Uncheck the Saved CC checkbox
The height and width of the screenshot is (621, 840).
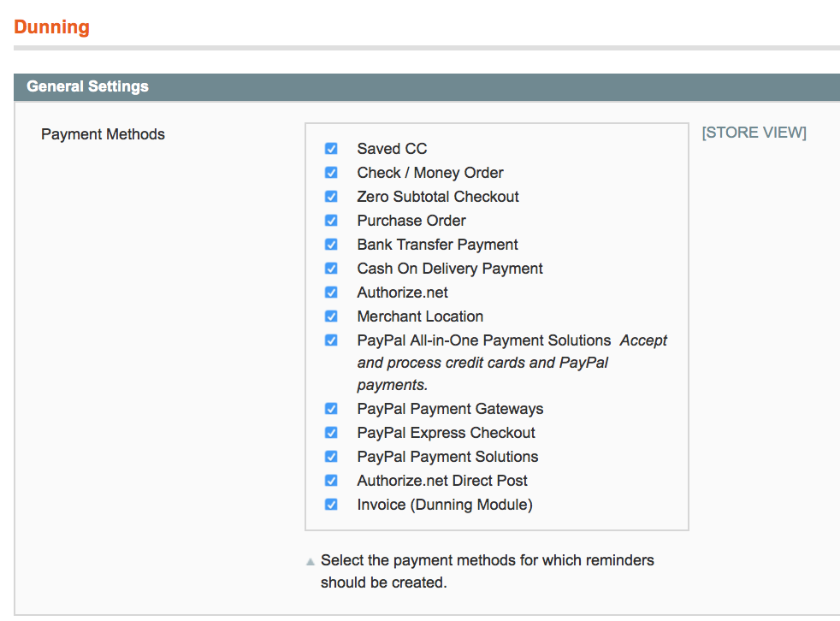click(x=331, y=149)
